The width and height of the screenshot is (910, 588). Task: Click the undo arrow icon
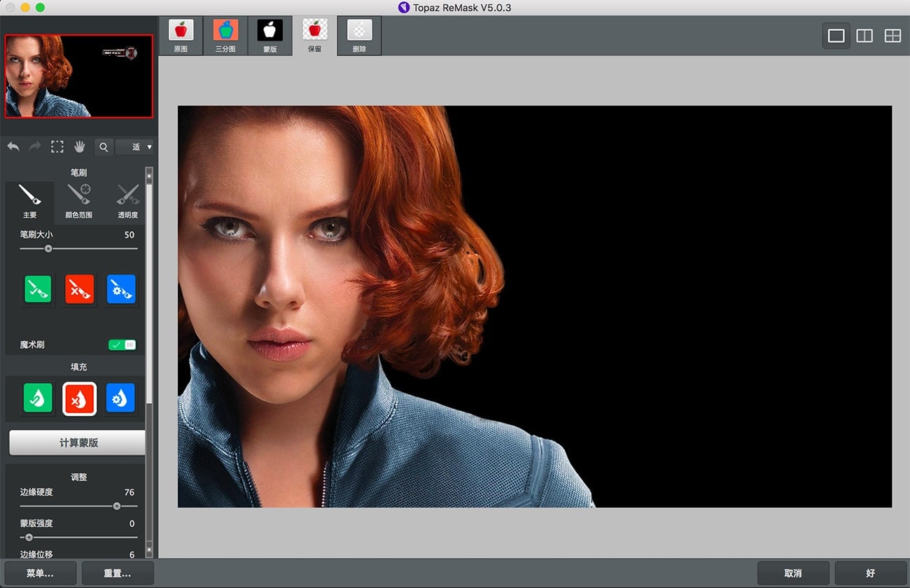pos(13,147)
